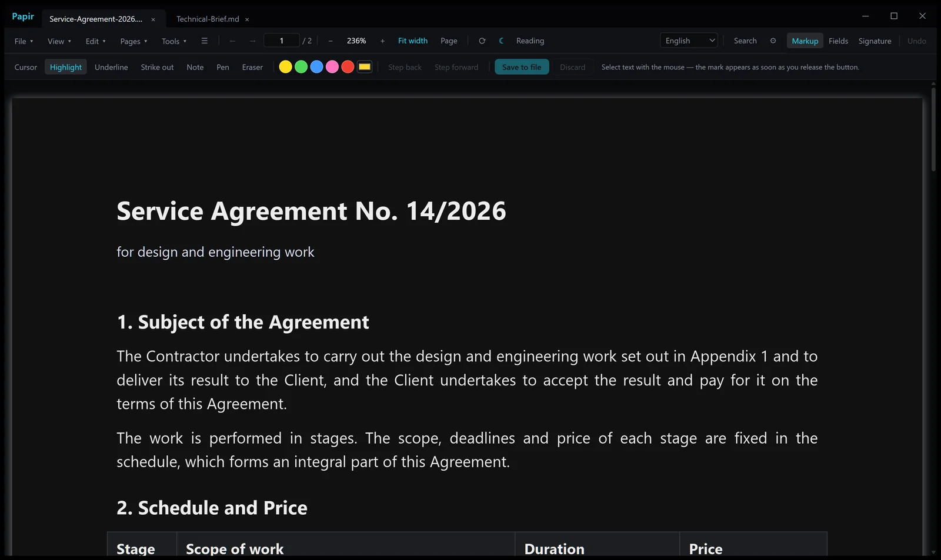Activate the Highlight markup tool

[x=66, y=68]
